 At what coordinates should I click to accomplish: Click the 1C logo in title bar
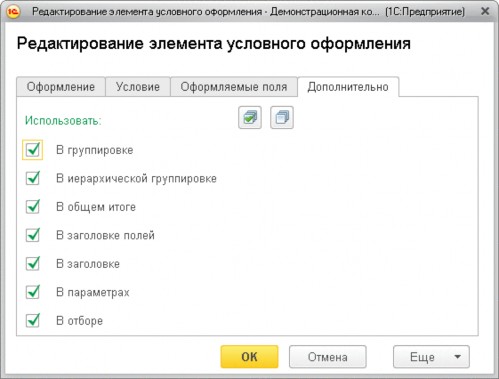[13, 12]
